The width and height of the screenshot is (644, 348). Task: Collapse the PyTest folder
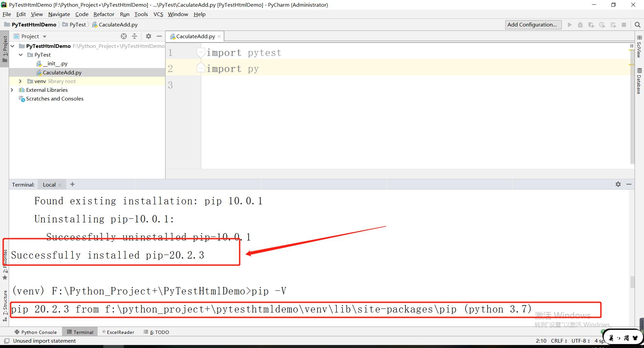coord(20,55)
